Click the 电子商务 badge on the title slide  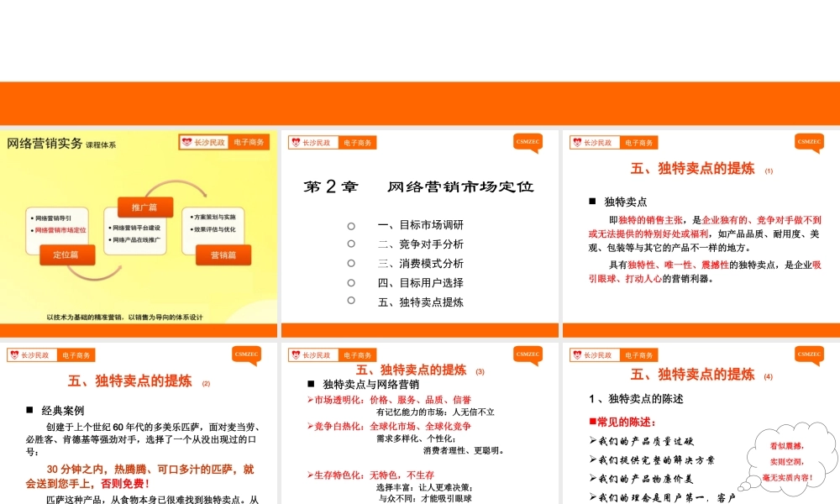248,142
